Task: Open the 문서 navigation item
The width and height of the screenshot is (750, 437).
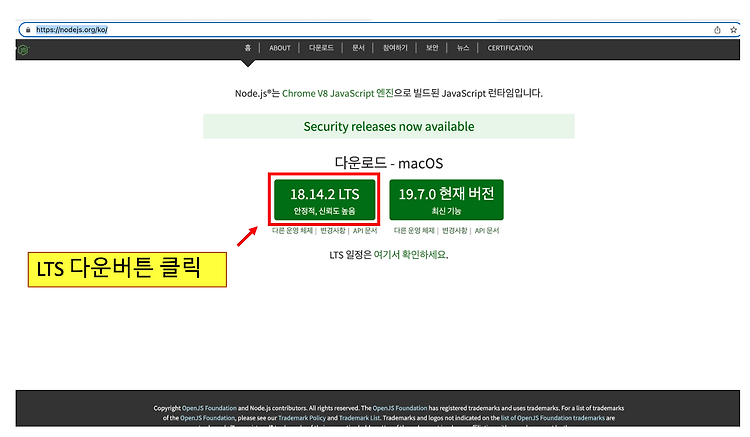Action: (x=358, y=48)
